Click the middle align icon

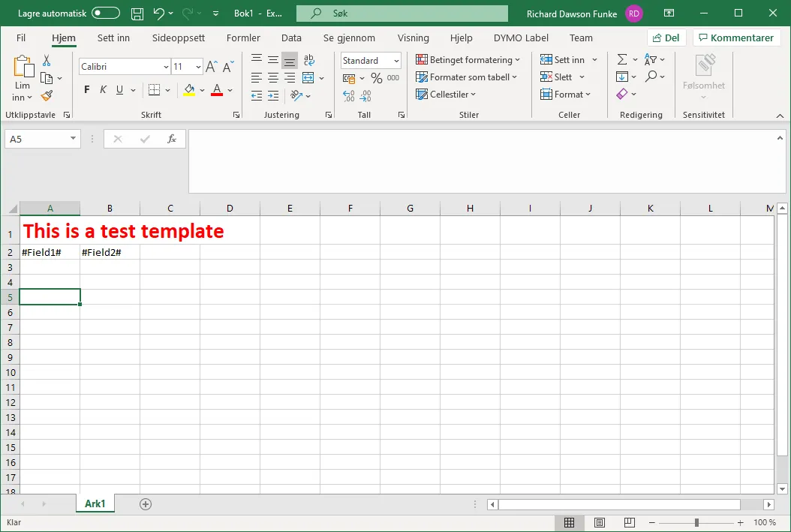(x=273, y=60)
